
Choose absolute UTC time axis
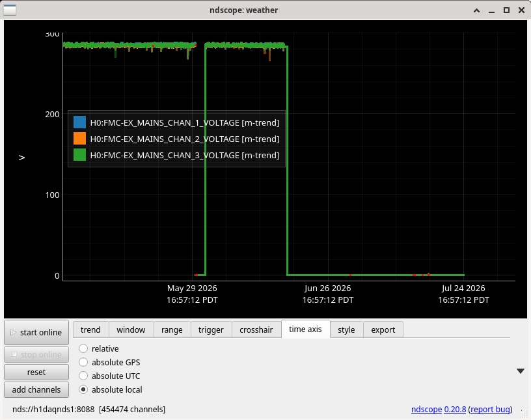point(109,376)
